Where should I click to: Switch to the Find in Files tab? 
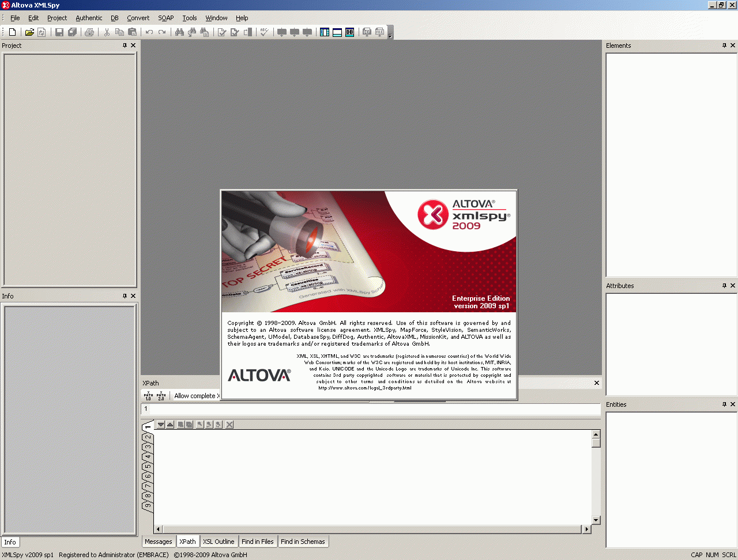258,542
